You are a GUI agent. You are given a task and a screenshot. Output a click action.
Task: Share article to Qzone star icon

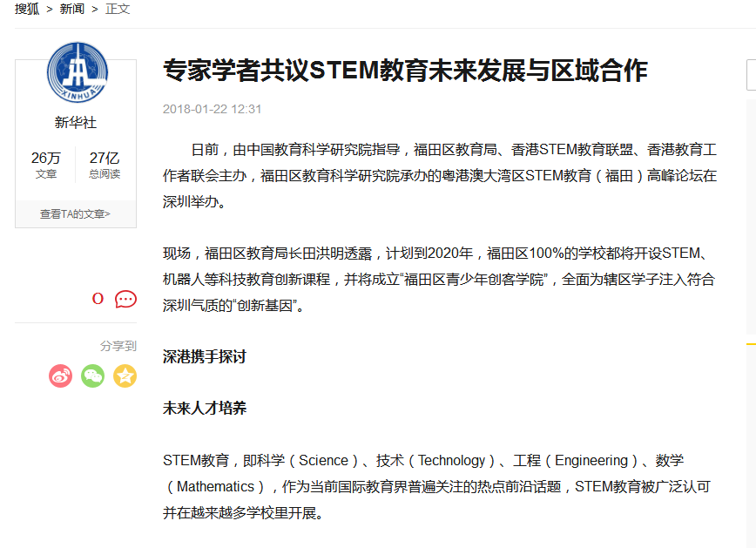tap(125, 375)
